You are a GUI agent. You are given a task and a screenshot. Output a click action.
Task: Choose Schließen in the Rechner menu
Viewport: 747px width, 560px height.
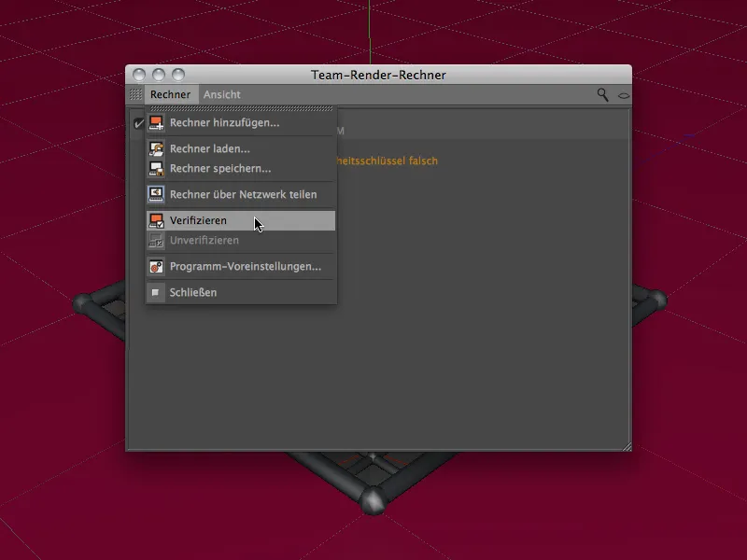point(241,292)
